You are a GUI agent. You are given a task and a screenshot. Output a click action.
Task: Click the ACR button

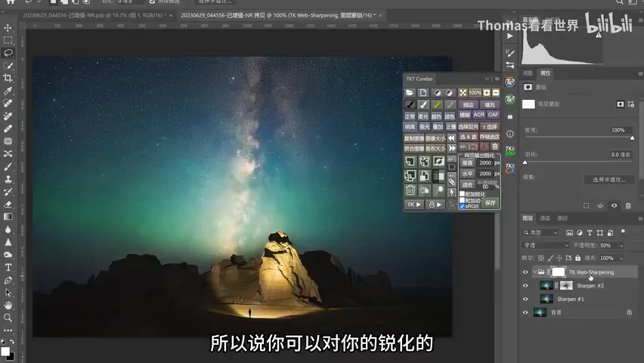coord(479,115)
